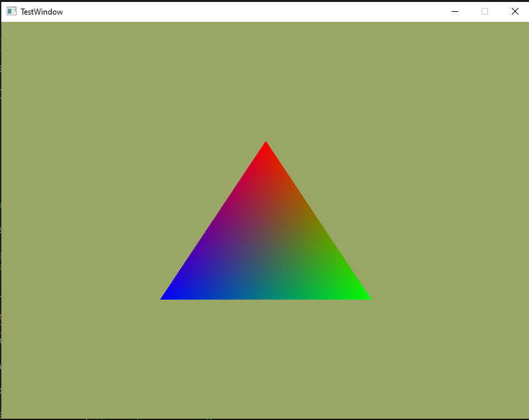The width and height of the screenshot is (529, 420).
Task: Click the TestWindow application icon in title bar
Action: [x=11, y=11]
